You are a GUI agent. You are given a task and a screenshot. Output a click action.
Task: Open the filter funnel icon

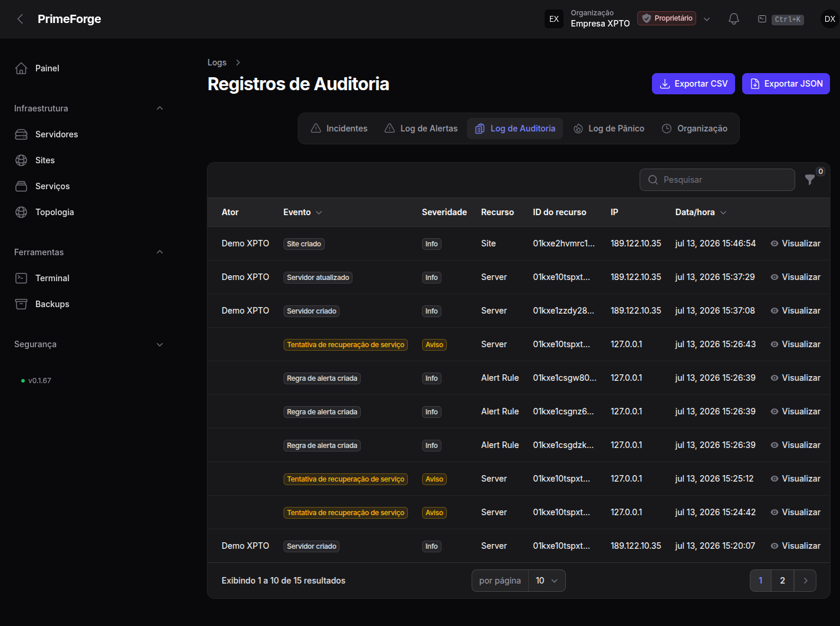coord(811,180)
